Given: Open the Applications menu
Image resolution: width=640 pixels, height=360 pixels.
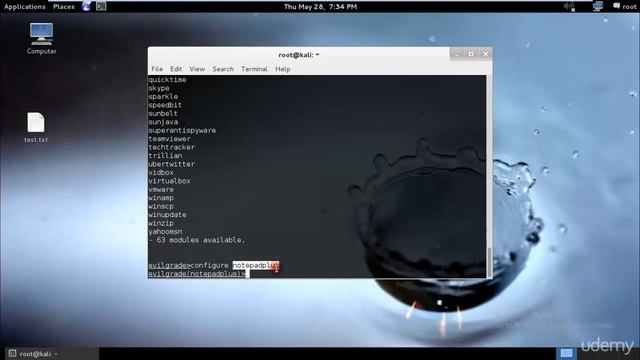Looking at the screenshot, I should click(x=24, y=7).
